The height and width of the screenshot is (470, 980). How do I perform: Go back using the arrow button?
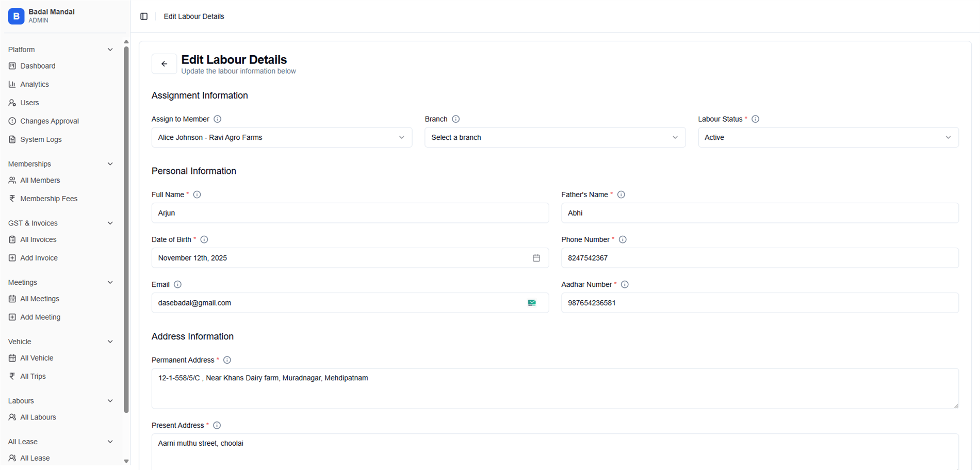(x=164, y=64)
